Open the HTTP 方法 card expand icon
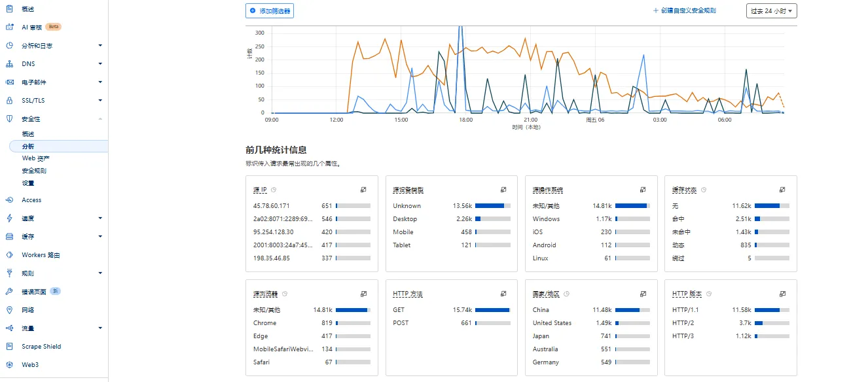 (x=503, y=293)
